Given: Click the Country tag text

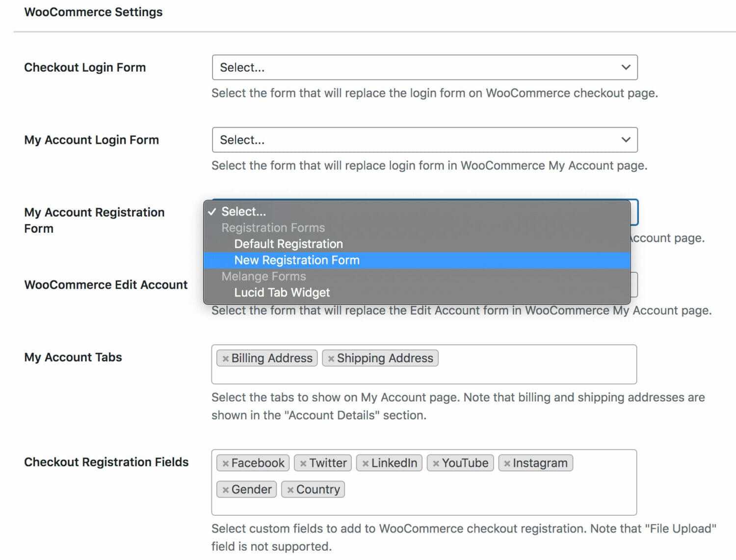Looking at the screenshot, I should (x=318, y=489).
